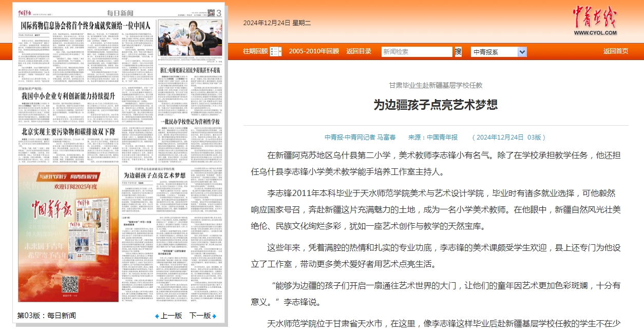Click the QR code in the subscription ad
644x333 pixels.
[70, 284]
